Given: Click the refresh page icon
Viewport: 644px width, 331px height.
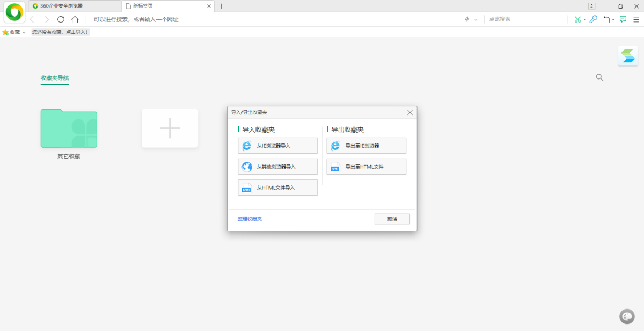Looking at the screenshot, I should 61,19.
